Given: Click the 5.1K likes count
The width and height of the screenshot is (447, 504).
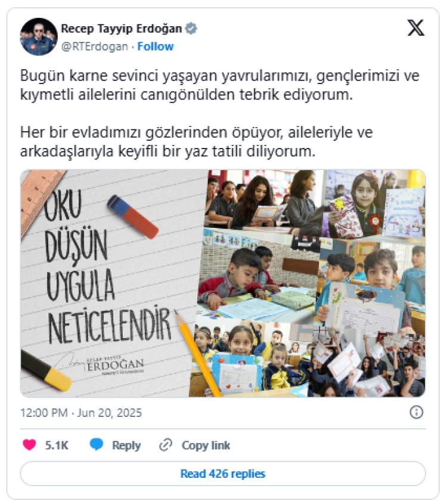Looking at the screenshot, I should point(57,445).
